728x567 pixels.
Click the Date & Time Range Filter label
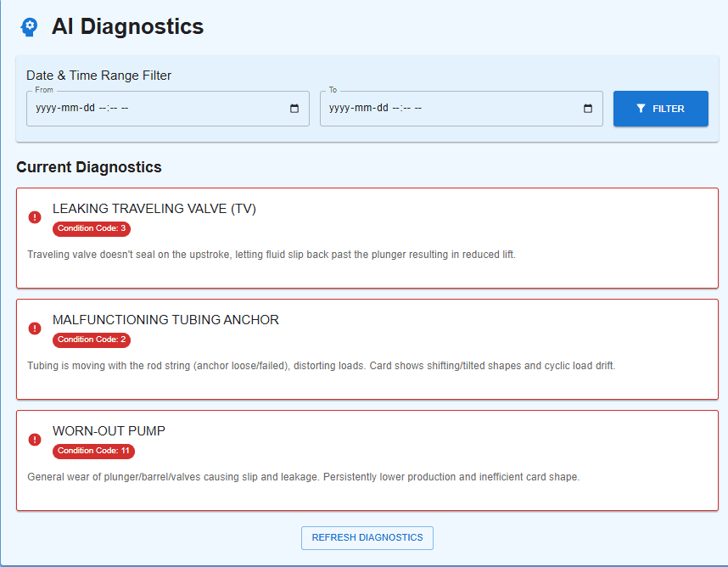pos(98,76)
